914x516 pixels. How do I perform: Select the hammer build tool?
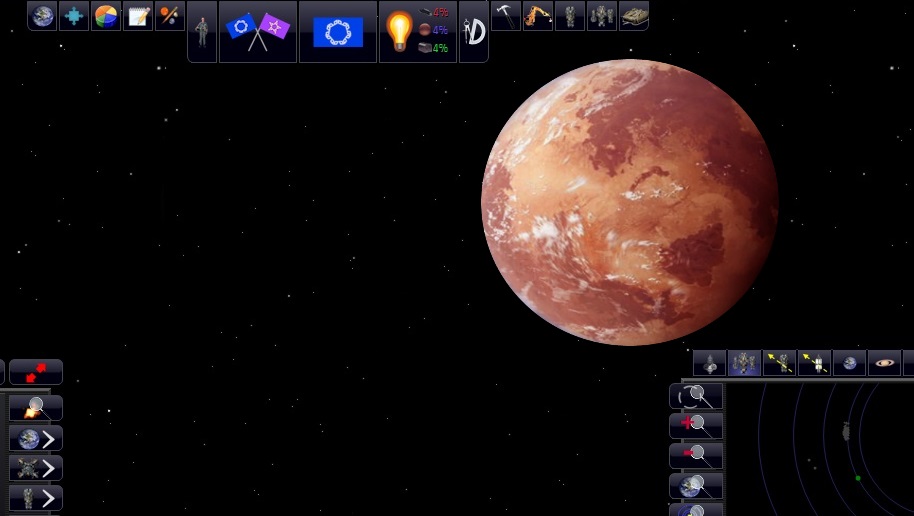506,16
